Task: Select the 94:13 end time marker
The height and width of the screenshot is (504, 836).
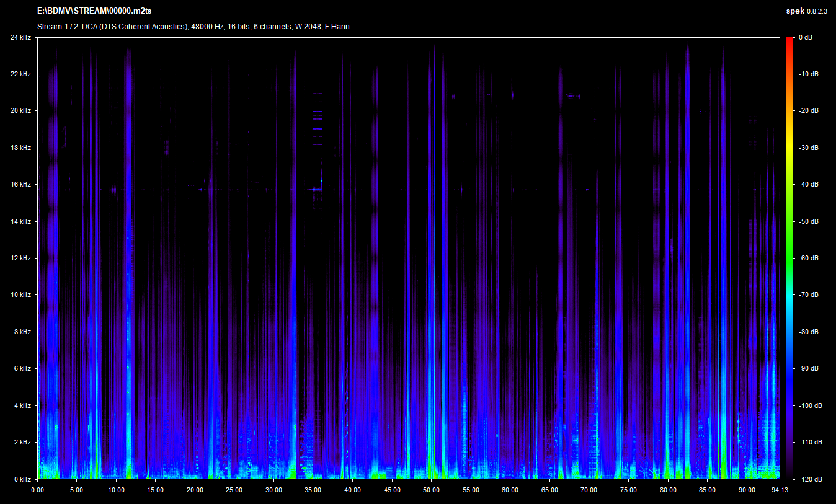Action: (778, 490)
